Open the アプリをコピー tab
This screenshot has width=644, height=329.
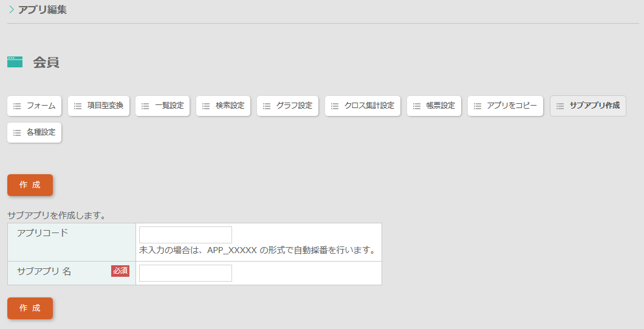click(505, 106)
